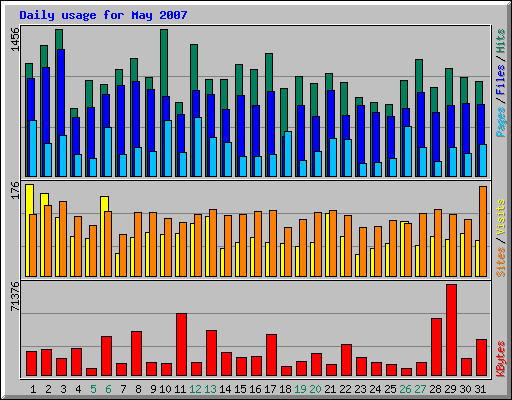This screenshot has height=400, width=512.
Task: Click day label 9 on the x-axis
Action: 153,389
